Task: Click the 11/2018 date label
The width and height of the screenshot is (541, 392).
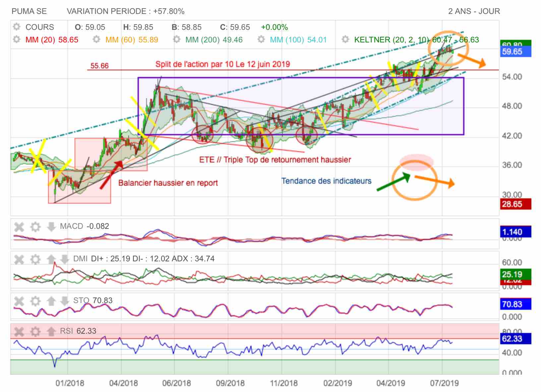Action: point(284,383)
